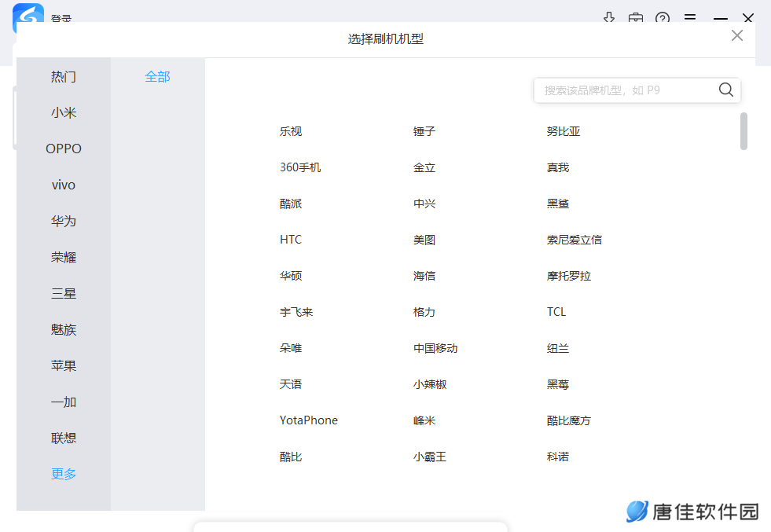Screen dimensions: 771x532
Task: Close the 选择刷机机型 dialog
Action: point(736,35)
